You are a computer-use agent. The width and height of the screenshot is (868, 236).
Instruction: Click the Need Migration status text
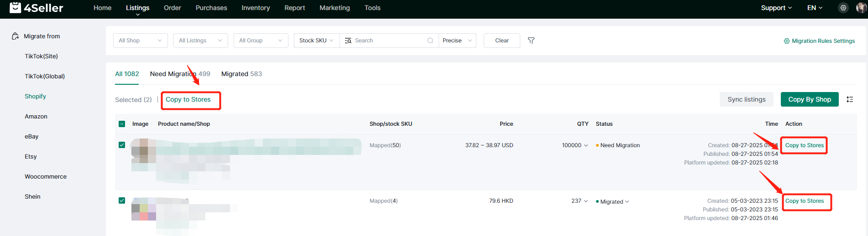coord(620,145)
